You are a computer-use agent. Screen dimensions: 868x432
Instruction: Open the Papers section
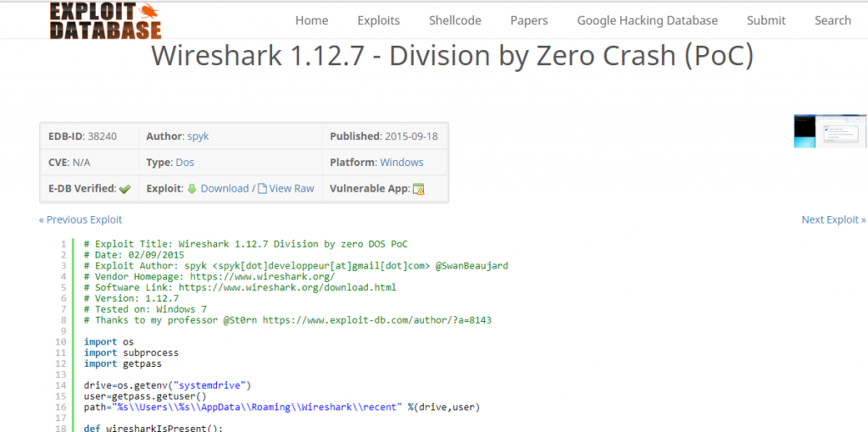(x=529, y=20)
